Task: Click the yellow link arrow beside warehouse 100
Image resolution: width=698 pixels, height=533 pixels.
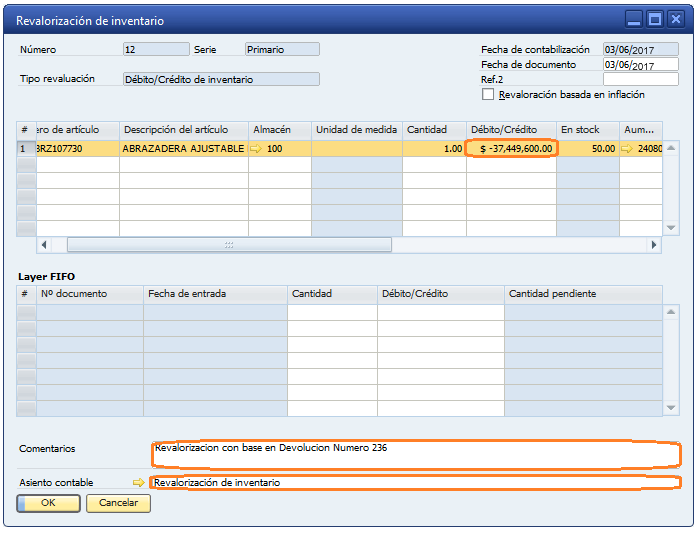Action: [256, 148]
